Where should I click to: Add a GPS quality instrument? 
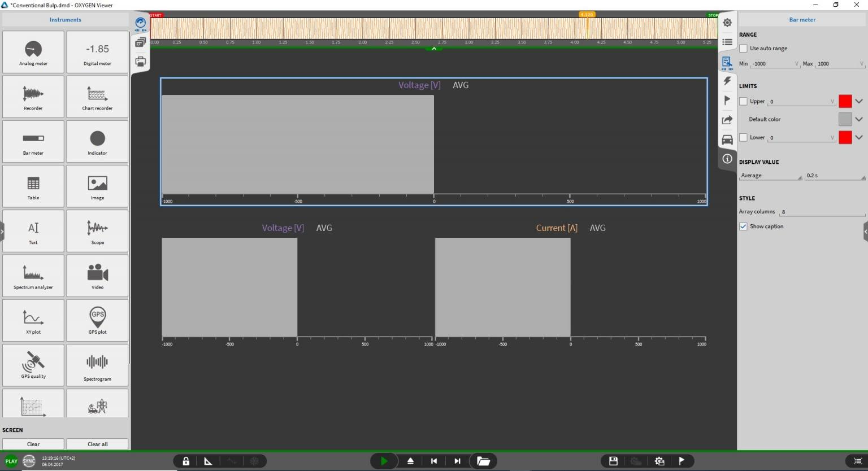(33, 365)
